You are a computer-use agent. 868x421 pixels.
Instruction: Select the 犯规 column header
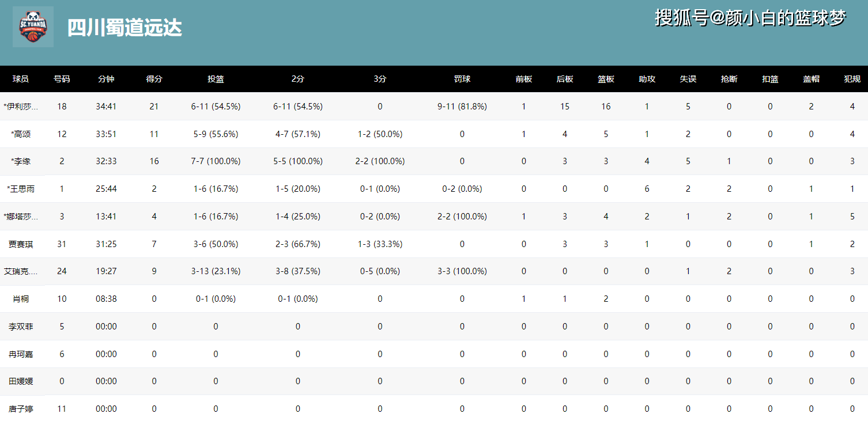tap(852, 79)
